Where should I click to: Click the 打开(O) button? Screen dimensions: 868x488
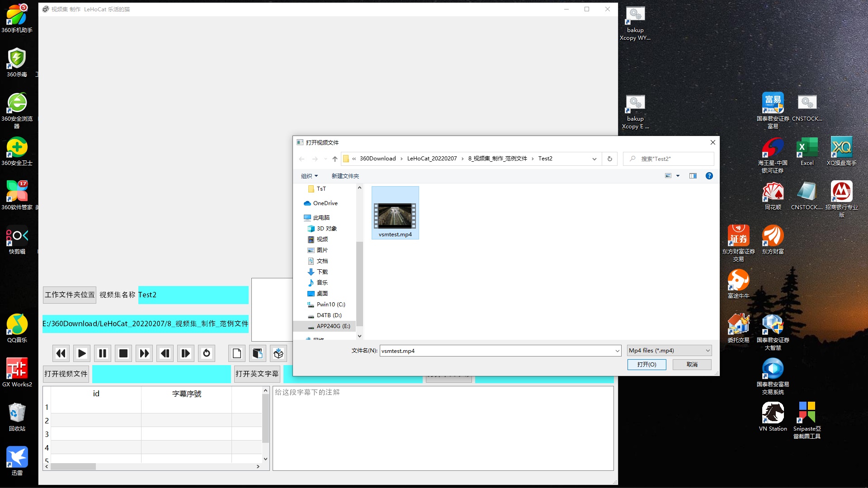coord(646,364)
